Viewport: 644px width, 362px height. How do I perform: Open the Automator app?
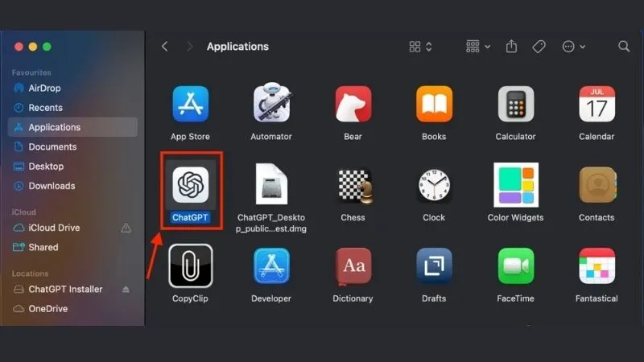[271, 105]
